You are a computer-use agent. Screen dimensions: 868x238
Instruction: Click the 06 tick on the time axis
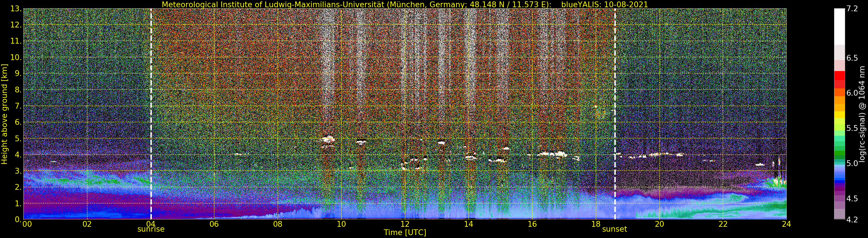214,224
